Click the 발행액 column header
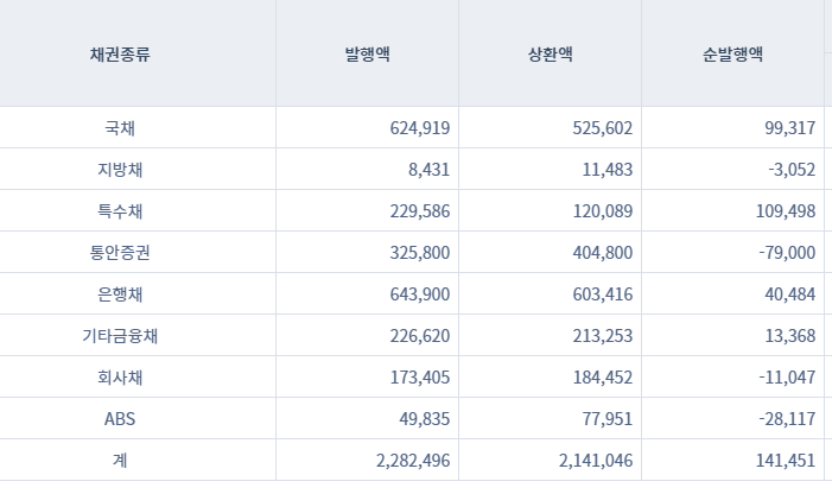This screenshot has height=494, width=832. pyautogui.click(x=367, y=54)
